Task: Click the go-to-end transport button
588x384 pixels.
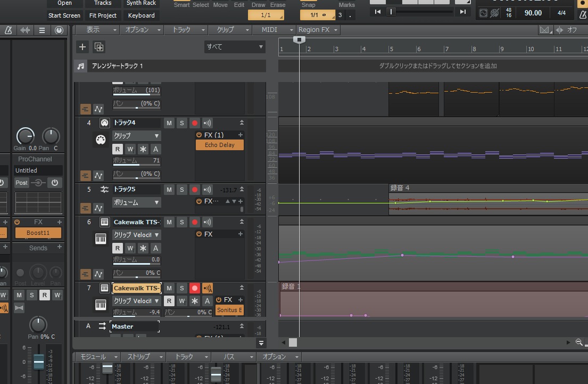Action: coord(463,12)
